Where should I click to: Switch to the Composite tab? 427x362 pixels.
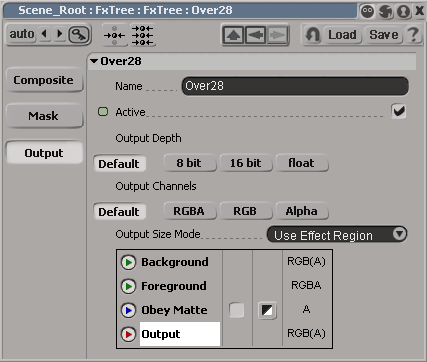tap(44, 80)
